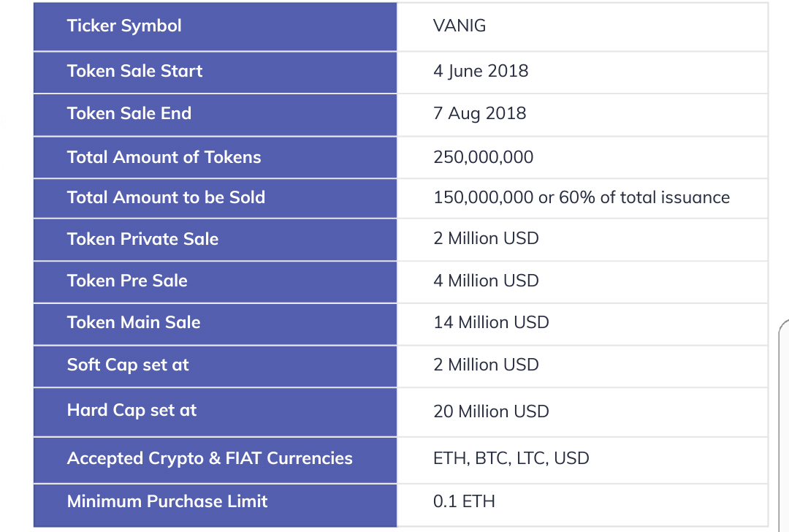
Task: Click the Ticker Symbol label cell
Action: 124,26
